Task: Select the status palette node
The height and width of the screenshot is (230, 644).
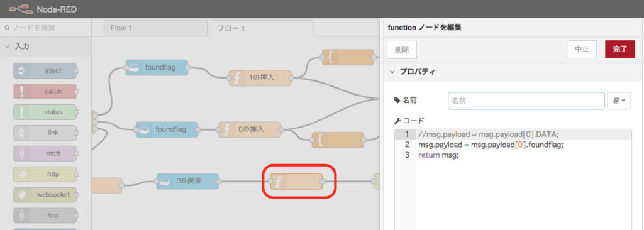Action: click(x=45, y=112)
